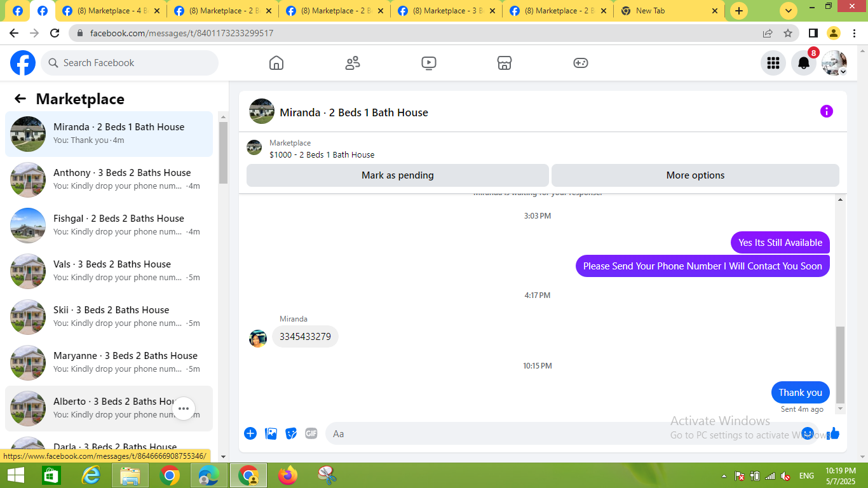Open Chrome profile avatar in toolbar
Viewport: 868px width, 488px height.
tap(834, 33)
